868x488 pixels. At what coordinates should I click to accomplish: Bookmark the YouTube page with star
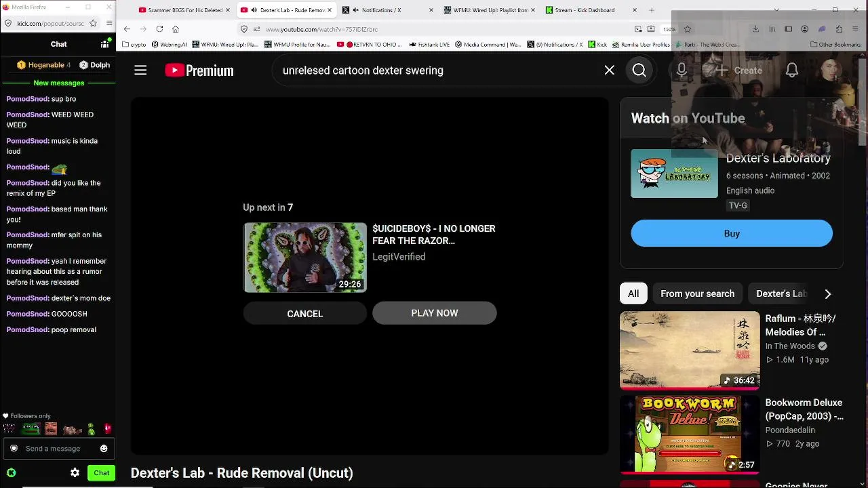(x=688, y=29)
